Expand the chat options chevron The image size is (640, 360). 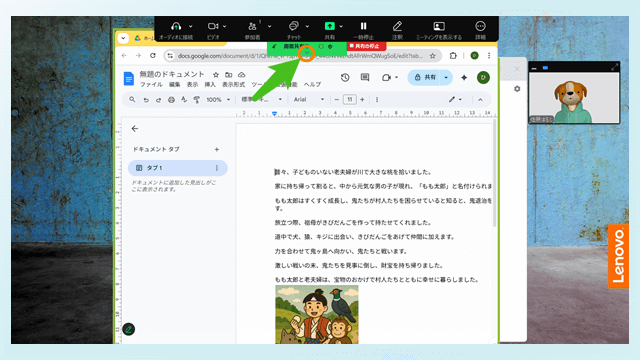click(x=307, y=27)
